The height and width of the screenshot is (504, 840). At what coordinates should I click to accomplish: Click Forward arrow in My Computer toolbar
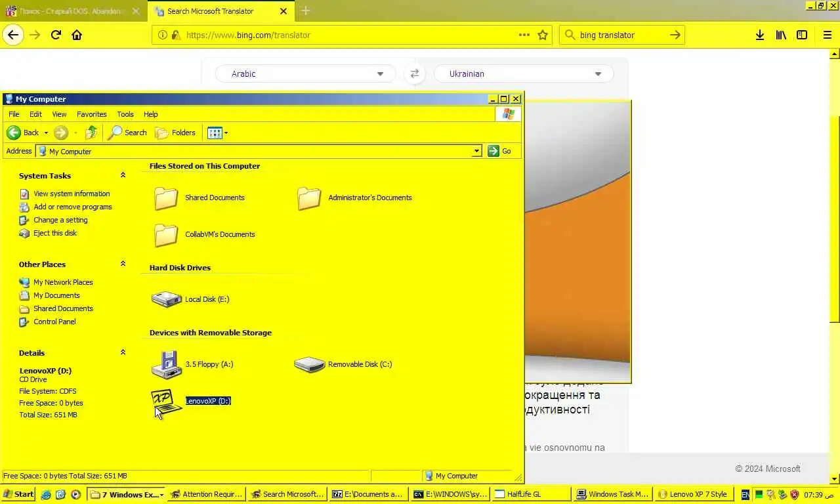click(61, 133)
